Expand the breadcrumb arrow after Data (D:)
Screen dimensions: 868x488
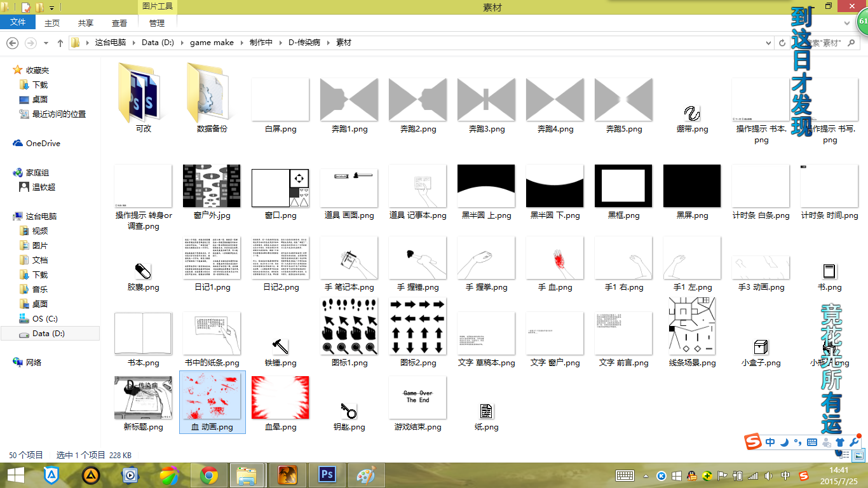182,43
